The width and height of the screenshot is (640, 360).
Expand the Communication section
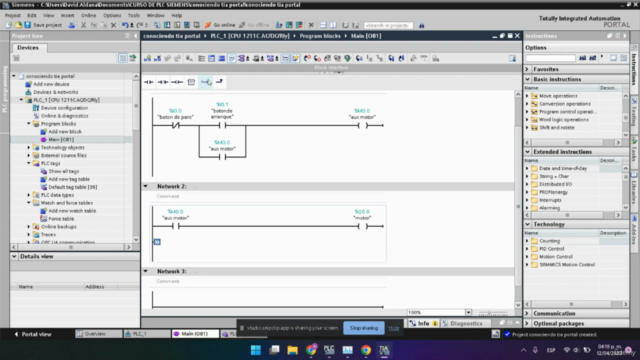point(527,313)
